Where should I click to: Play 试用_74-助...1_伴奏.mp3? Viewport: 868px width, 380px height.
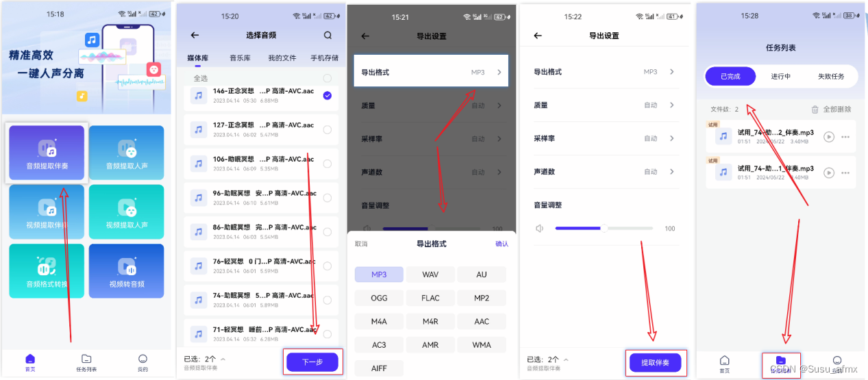pos(829,173)
